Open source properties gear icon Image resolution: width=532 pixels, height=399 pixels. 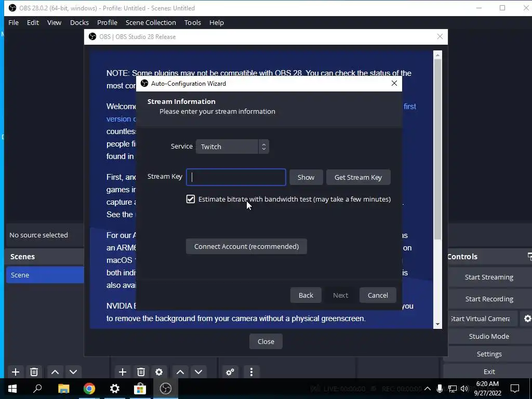click(x=159, y=372)
